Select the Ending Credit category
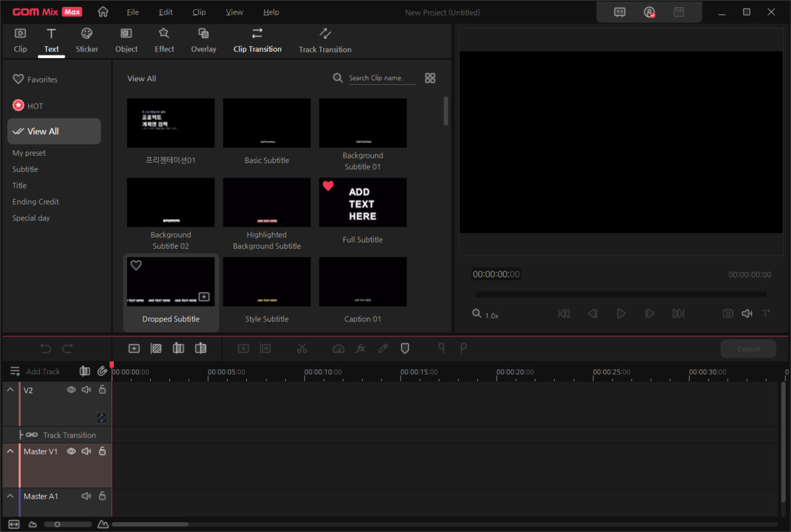Screen dimensions: 791x532 tap(36, 202)
